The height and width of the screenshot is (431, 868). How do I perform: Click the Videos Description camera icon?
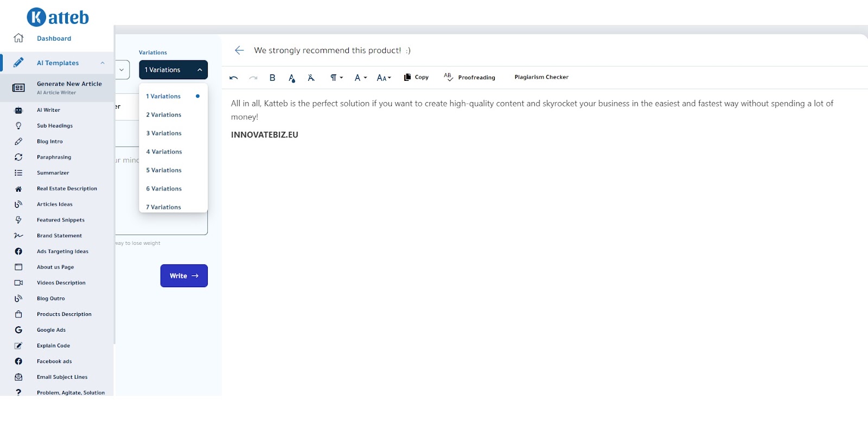point(18,283)
